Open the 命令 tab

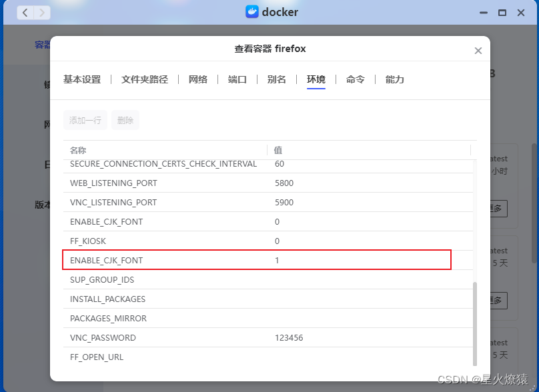click(356, 79)
